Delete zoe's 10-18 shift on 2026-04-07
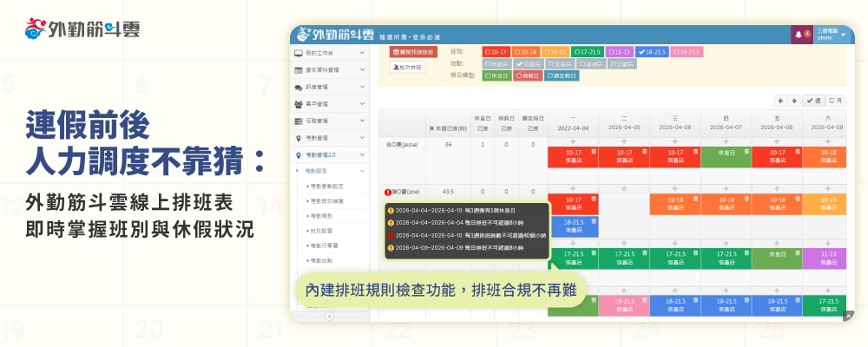The image size is (868, 347). (x=746, y=198)
